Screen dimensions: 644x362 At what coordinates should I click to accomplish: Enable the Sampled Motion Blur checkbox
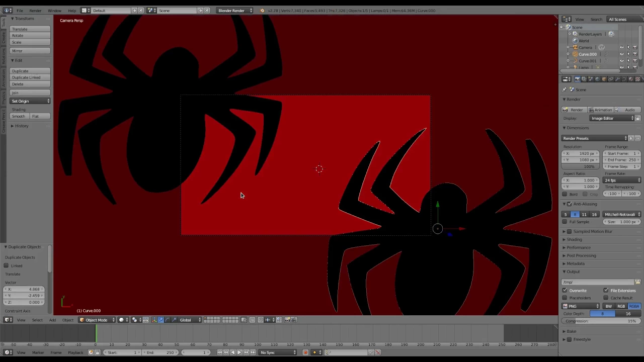pyautogui.click(x=569, y=231)
